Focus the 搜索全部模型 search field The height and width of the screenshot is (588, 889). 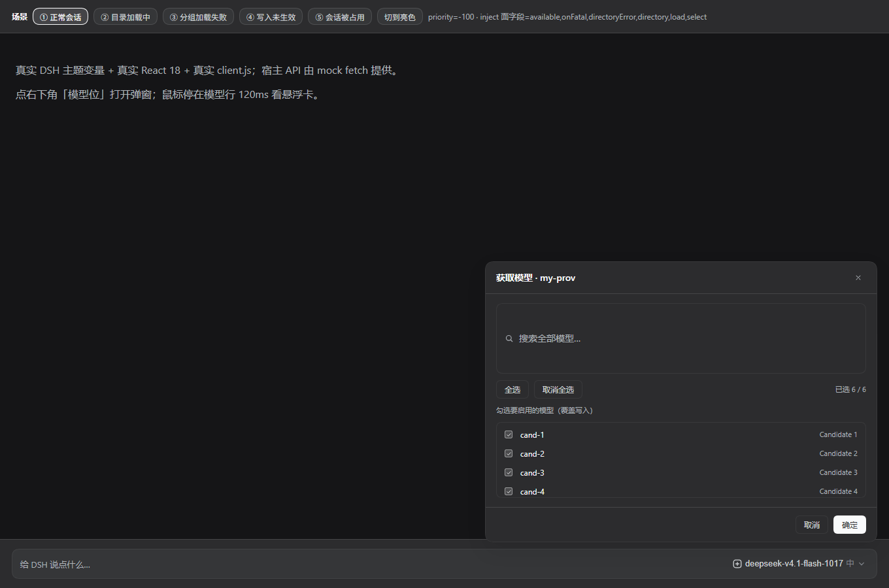point(681,338)
